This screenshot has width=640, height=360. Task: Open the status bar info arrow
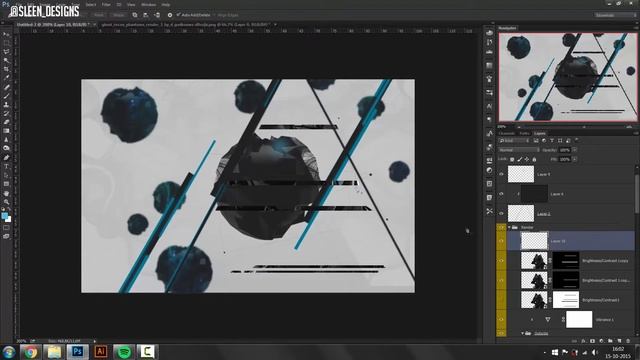[x=95, y=341]
